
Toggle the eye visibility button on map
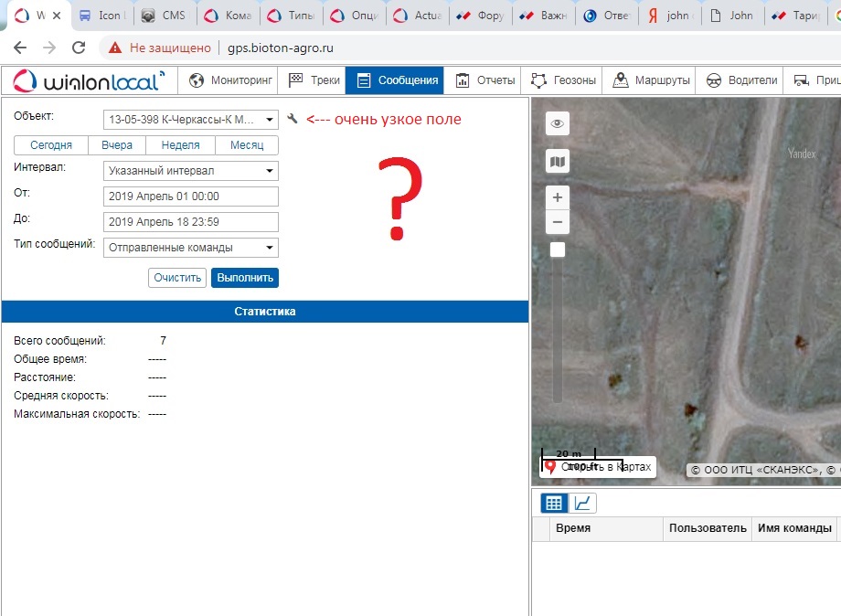(558, 124)
